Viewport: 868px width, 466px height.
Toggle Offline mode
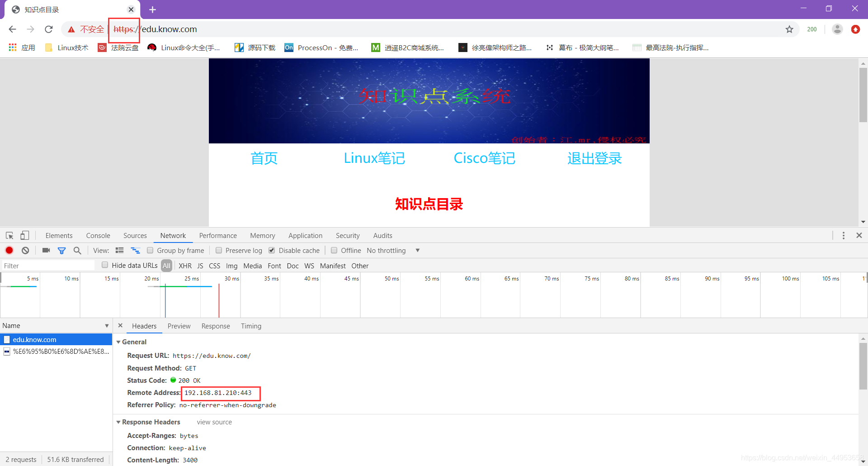pyautogui.click(x=334, y=250)
